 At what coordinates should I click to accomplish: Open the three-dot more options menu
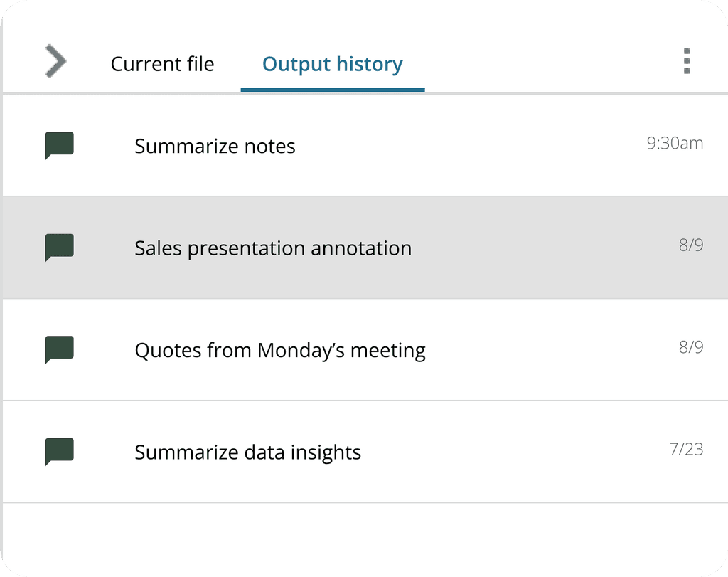point(686,62)
